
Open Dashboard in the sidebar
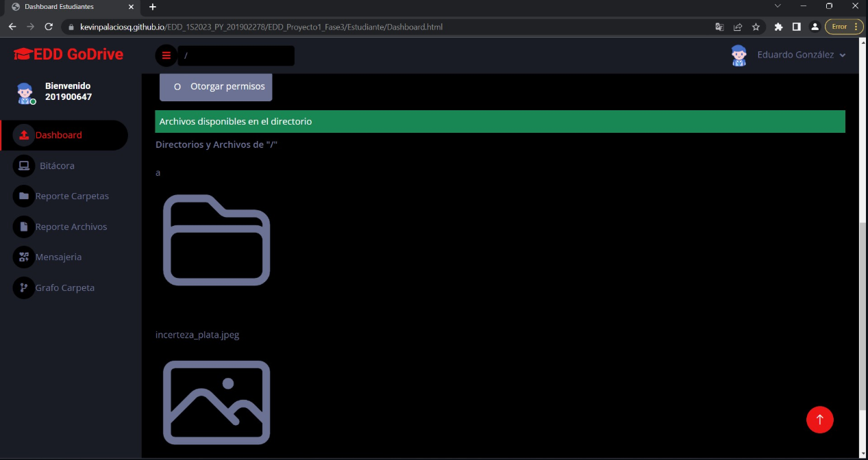pyautogui.click(x=58, y=136)
